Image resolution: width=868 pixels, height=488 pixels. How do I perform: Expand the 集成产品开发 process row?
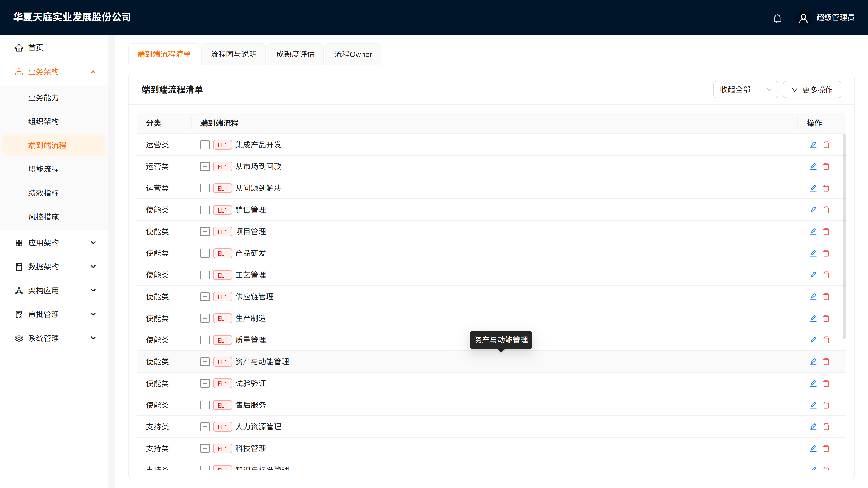pos(205,145)
